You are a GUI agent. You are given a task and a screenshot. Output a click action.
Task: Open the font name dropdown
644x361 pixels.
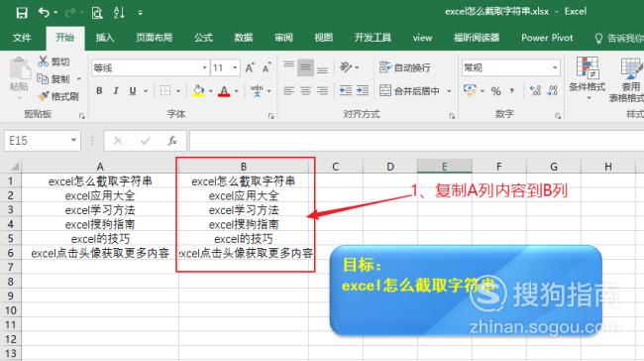204,67
